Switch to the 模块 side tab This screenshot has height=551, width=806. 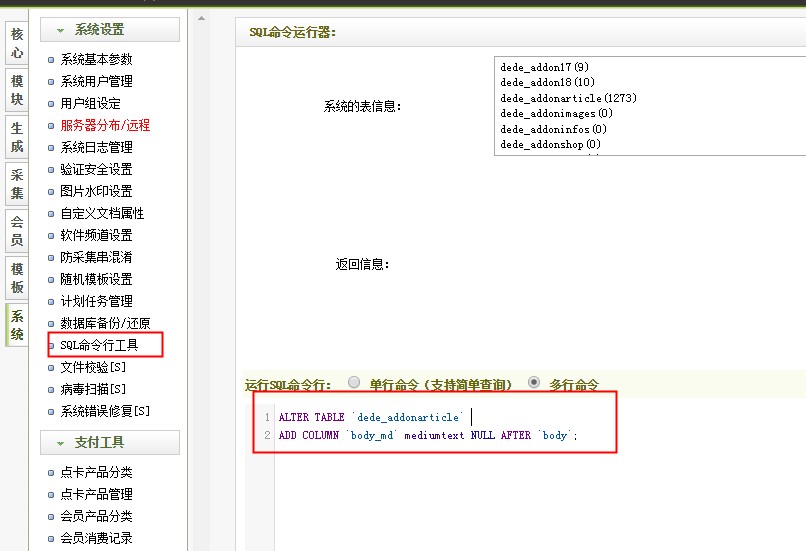coord(17,90)
